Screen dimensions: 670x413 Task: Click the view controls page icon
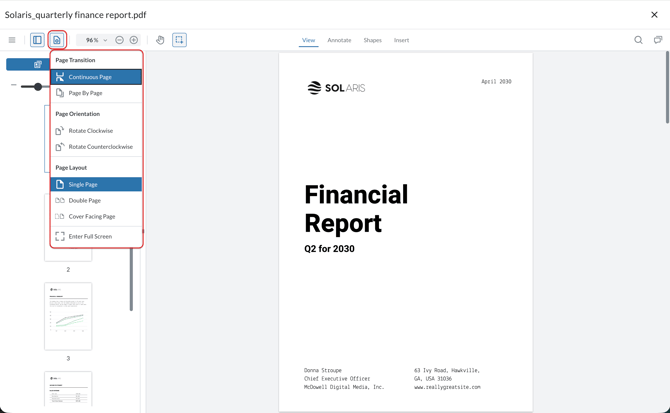pos(57,40)
